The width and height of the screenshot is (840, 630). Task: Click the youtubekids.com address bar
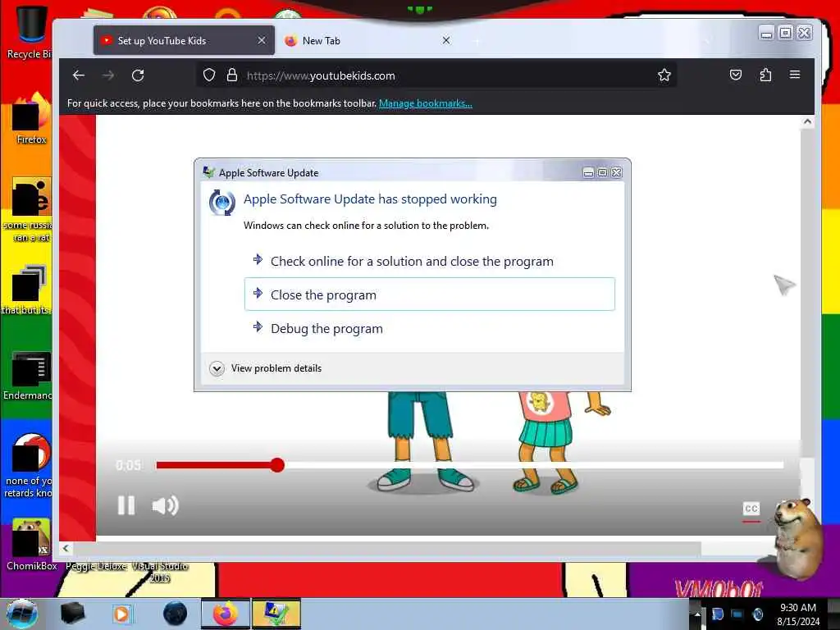[436, 75]
